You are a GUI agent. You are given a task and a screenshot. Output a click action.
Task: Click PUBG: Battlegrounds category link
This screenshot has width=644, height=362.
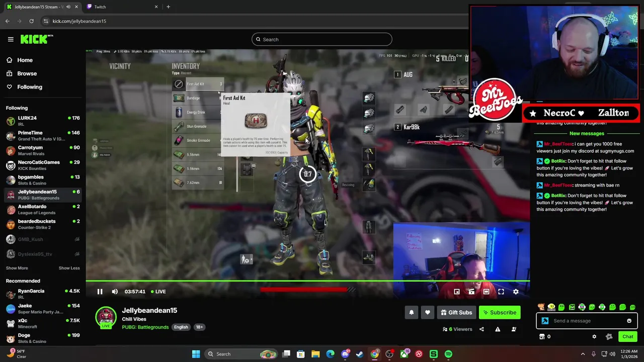(145, 327)
